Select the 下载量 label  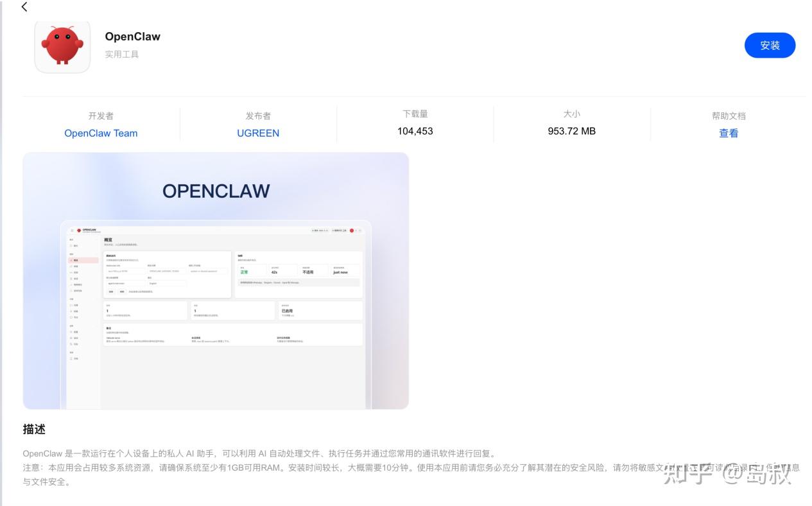(415, 114)
